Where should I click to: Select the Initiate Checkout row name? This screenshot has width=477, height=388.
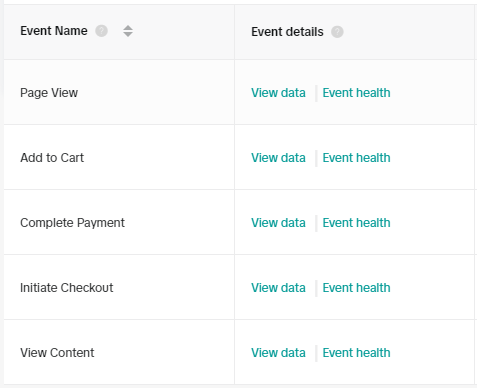(x=67, y=288)
